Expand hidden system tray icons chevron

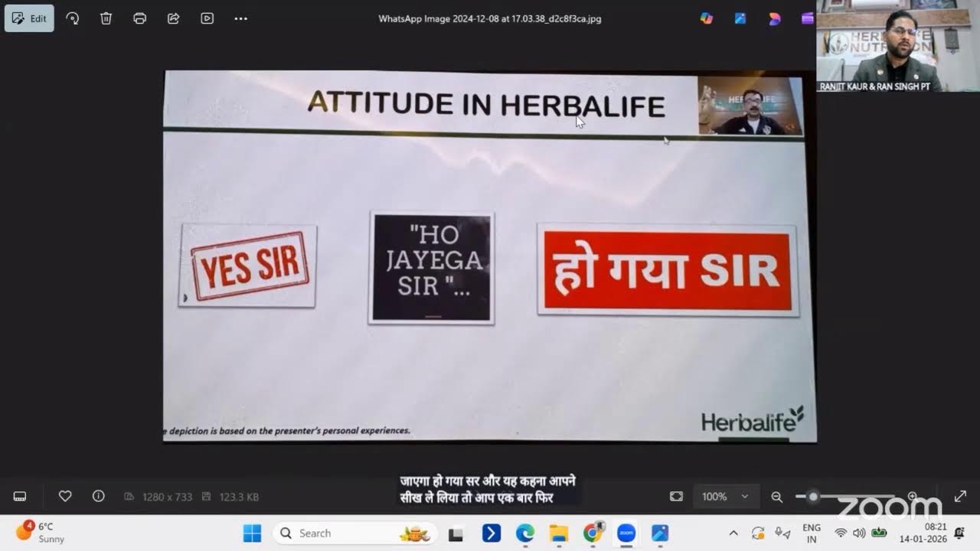tap(733, 533)
